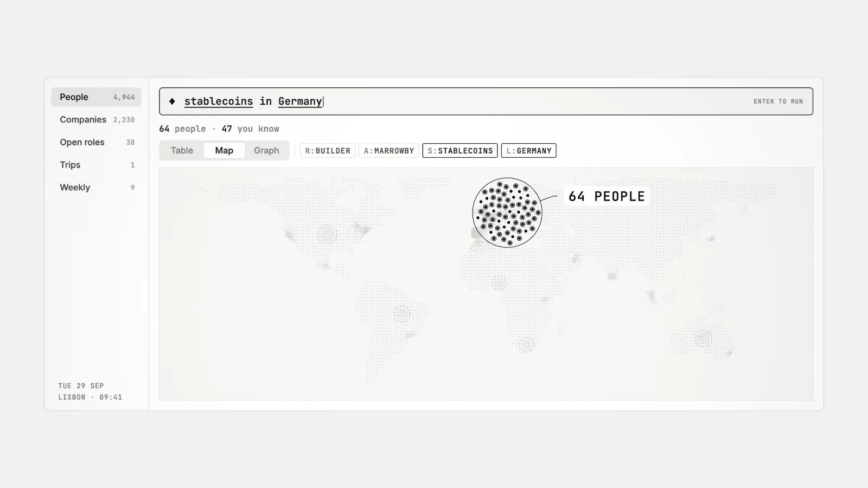Click the LISBON · 09:41 status text

[x=90, y=397]
